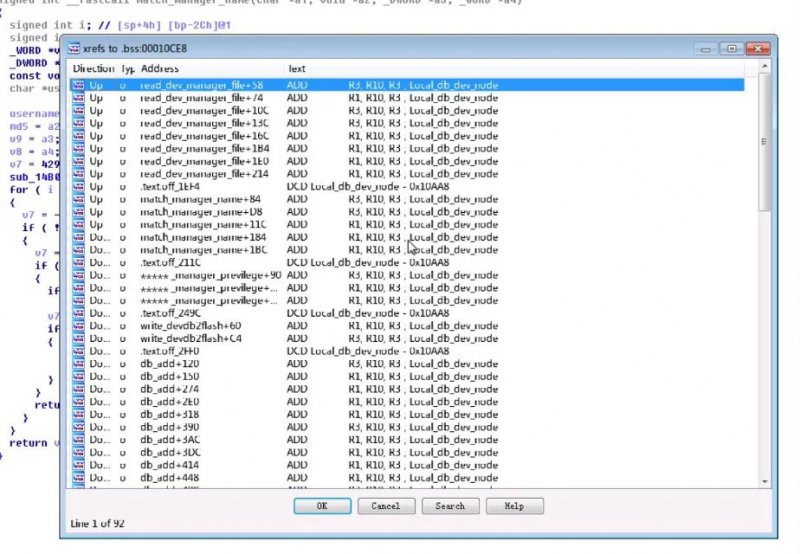Click the icon of the .text:off_211C row

point(78,263)
